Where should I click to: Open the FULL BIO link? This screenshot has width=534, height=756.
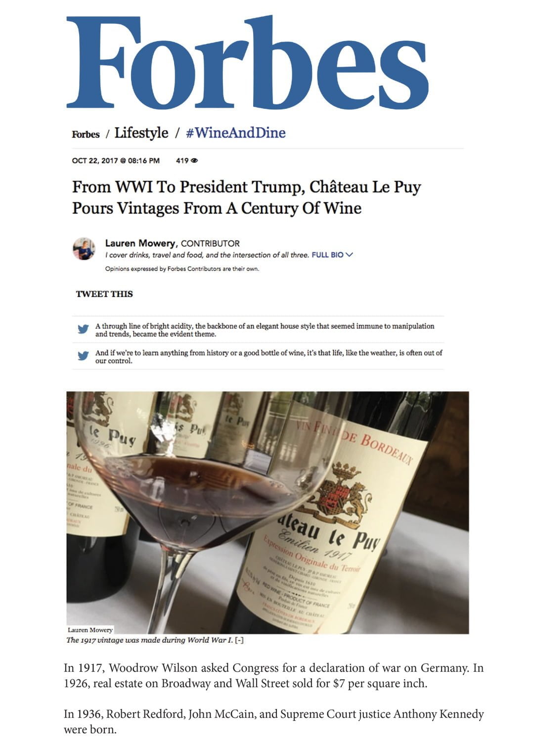click(x=327, y=255)
